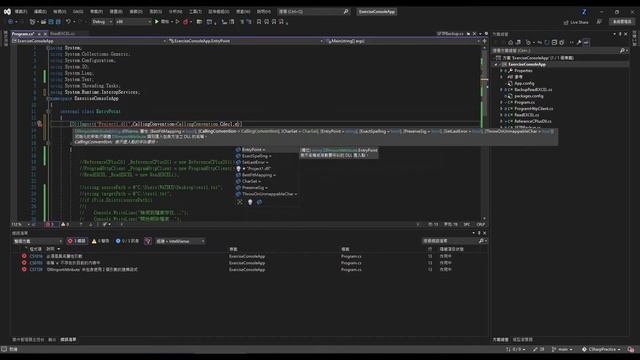Open the error list scope dropdown
This screenshot has width=640, height=360.
[38, 241]
